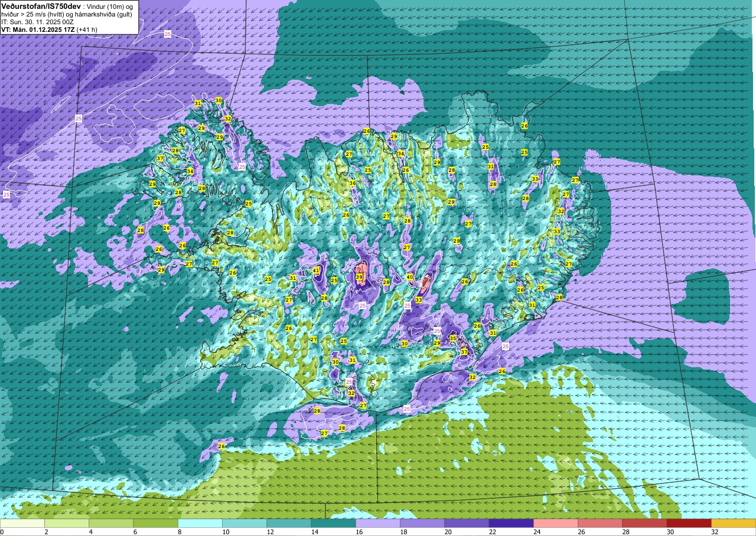Click the dark purple 22–24 m/s legend swatch
This screenshot has width=756, height=536.
(511, 523)
